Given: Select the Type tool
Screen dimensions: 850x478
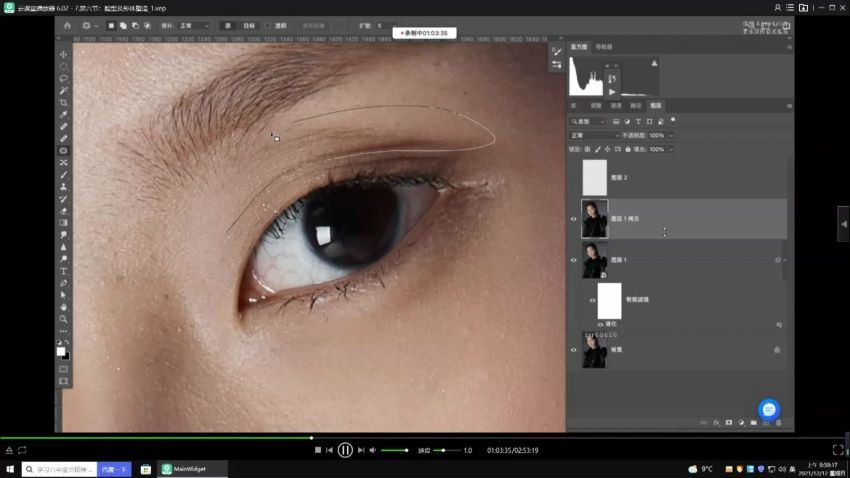Looking at the screenshot, I should 63,271.
